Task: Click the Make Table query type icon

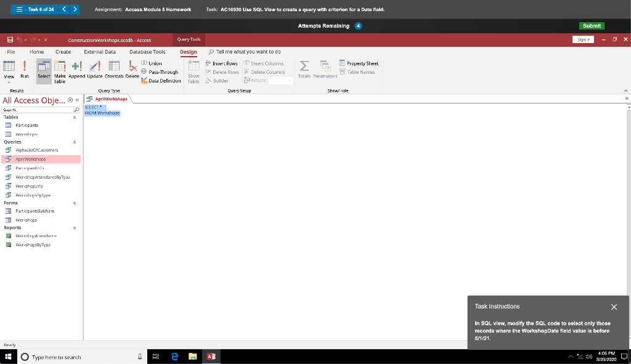Action: point(59,69)
